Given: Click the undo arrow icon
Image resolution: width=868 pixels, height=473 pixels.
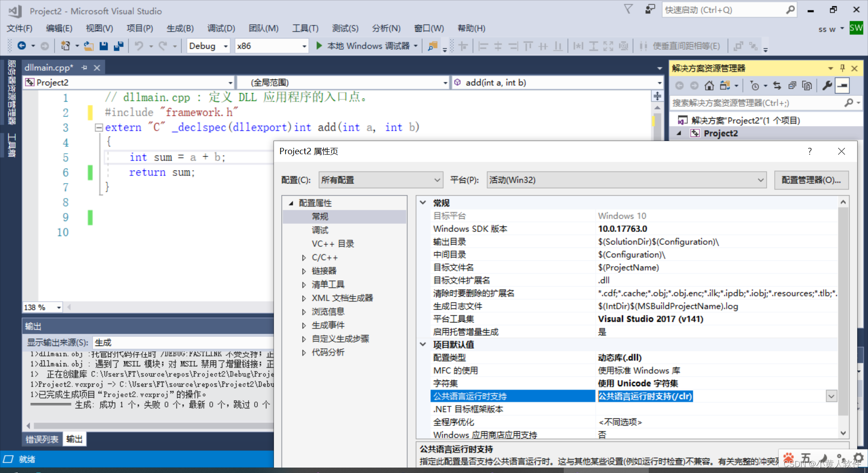Looking at the screenshot, I should (x=139, y=46).
